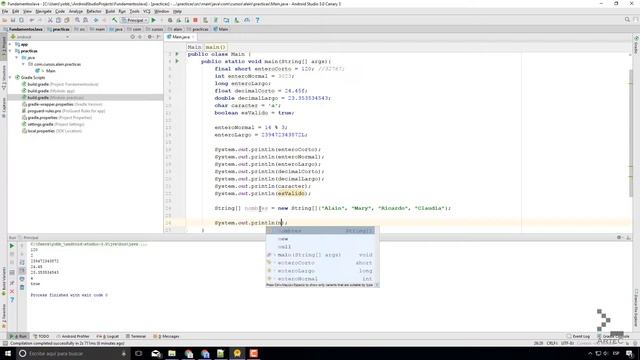Close the Main.java editor tab
Image resolution: width=640 pixels, height=360 pixels.
click(x=193, y=37)
